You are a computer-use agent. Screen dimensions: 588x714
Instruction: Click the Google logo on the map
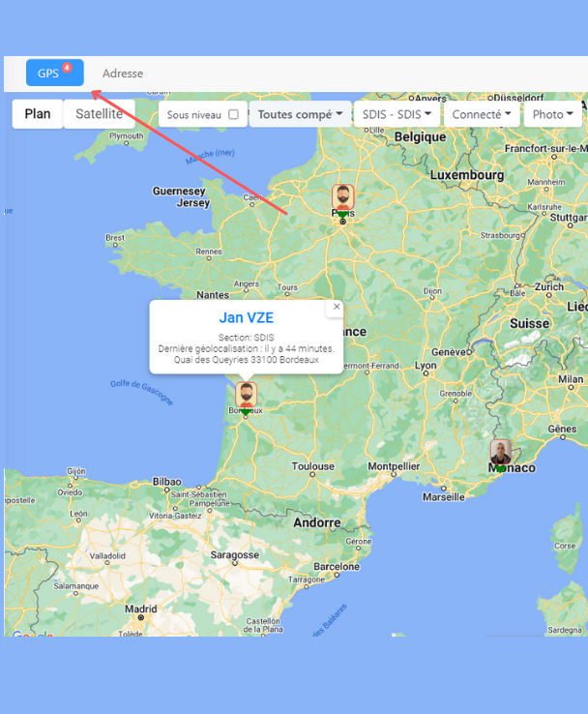29,635
